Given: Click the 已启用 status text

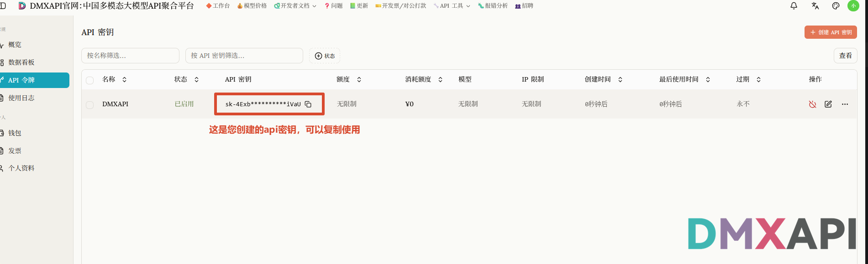Looking at the screenshot, I should tap(184, 104).
